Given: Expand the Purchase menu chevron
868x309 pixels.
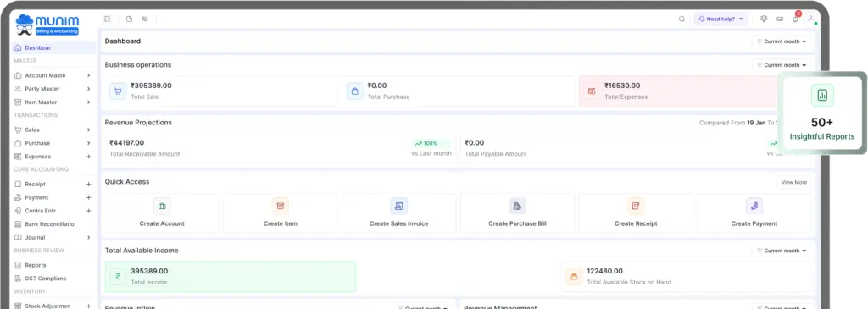Looking at the screenshot, I should [x=88, y=142].
